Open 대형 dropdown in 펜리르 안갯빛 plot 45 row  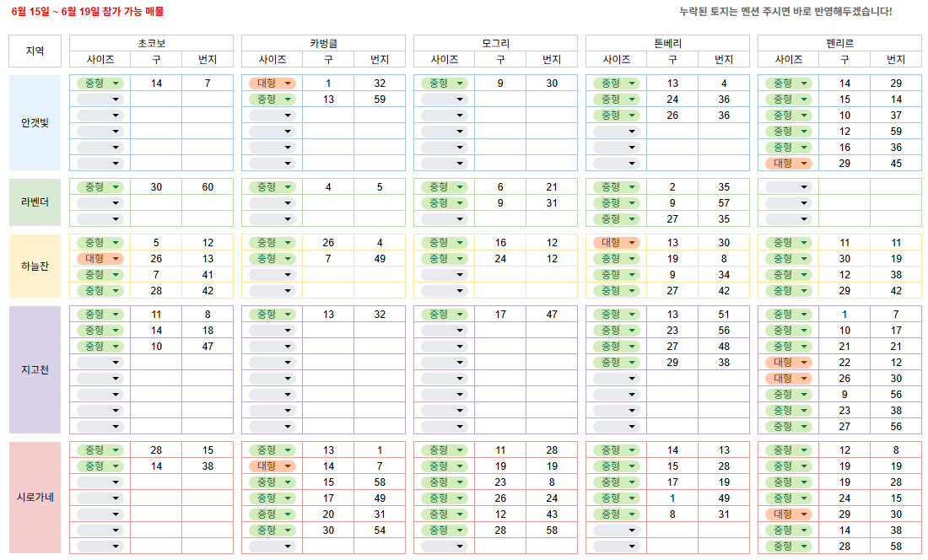pos(788,164)
